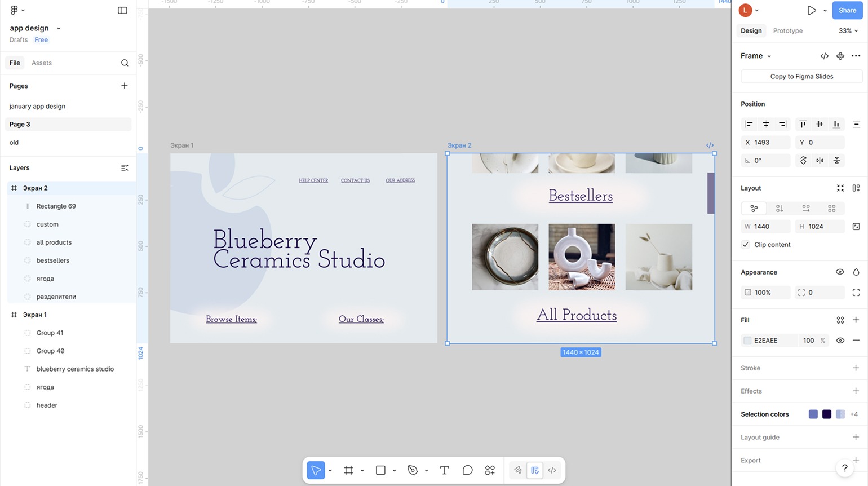The height and width of the screenshot is (486, 868).
Task: Hide the E2EAEE fill with eye icon
Action: click(x=840, y=341)
